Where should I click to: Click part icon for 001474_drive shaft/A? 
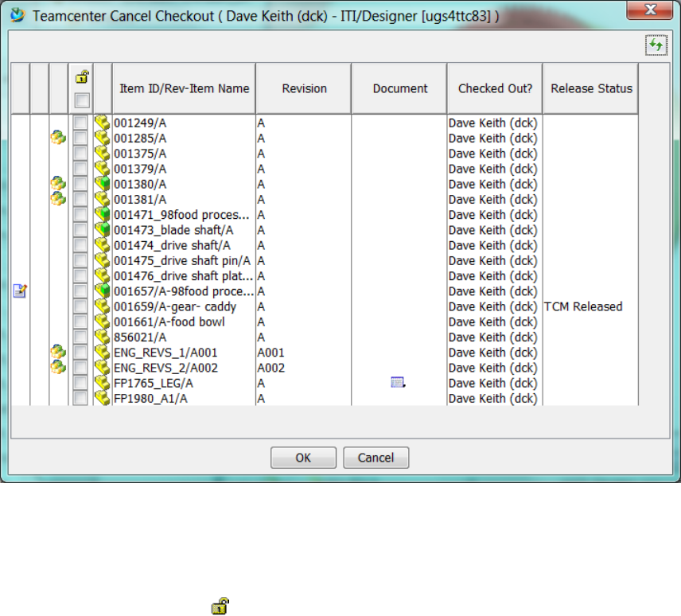click(x=102, y=245)
